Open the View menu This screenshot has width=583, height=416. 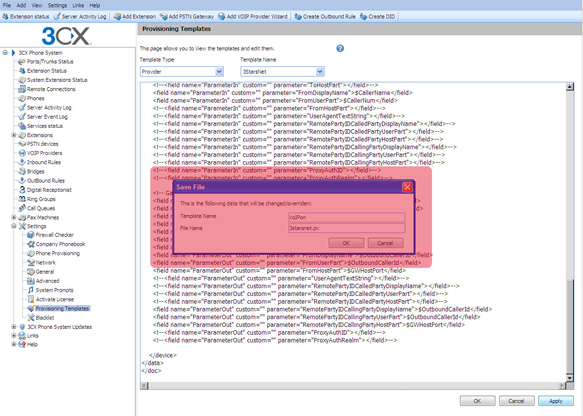(x=37, y=5)
